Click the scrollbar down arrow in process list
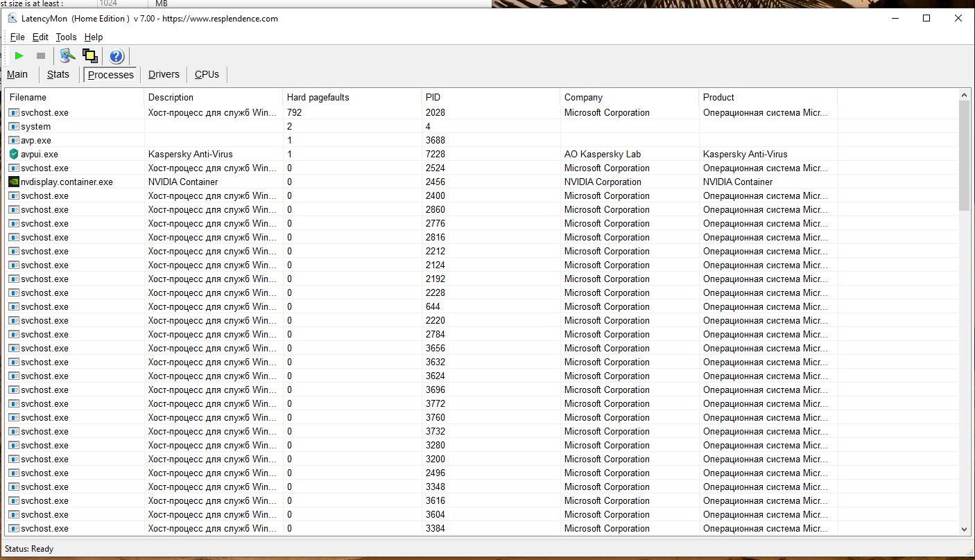This screenshot has width=975, height=560. tap(964, 529)
